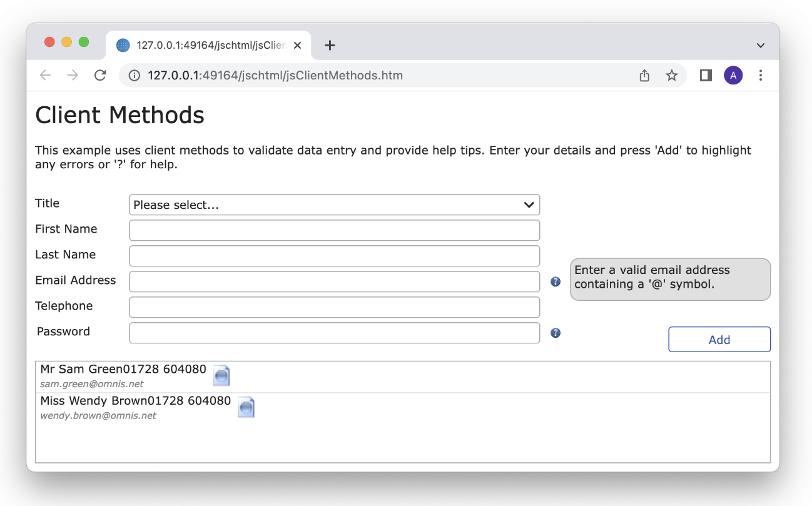Click the Telephone label
The height and width of the screenshot is (506, 812).
64,306
